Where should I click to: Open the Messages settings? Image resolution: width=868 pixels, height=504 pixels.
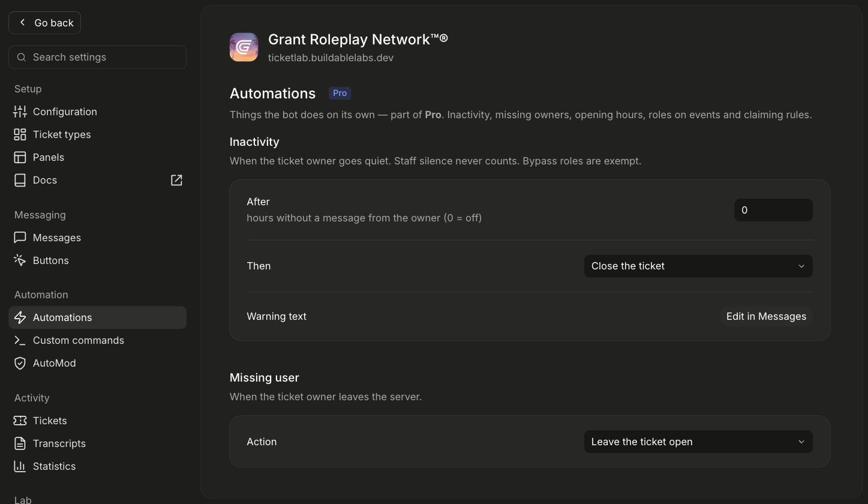point(97,238)
